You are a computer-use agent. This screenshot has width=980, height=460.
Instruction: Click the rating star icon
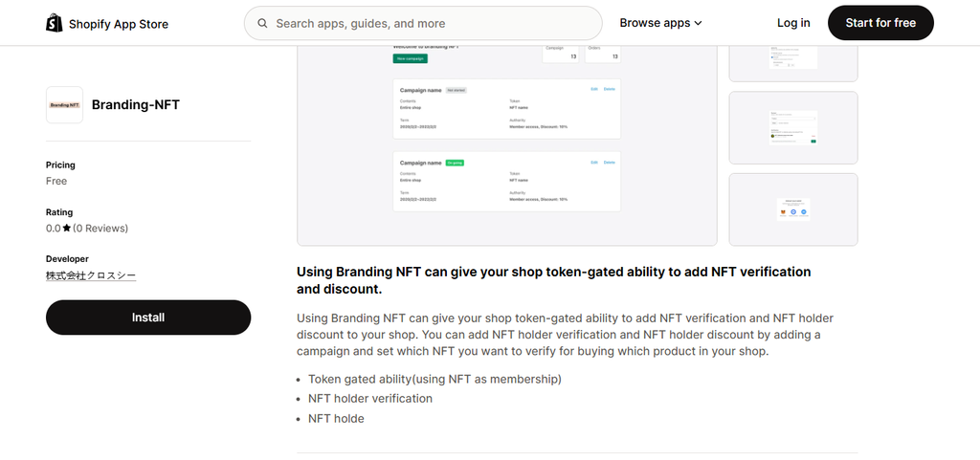pos(66,229)
